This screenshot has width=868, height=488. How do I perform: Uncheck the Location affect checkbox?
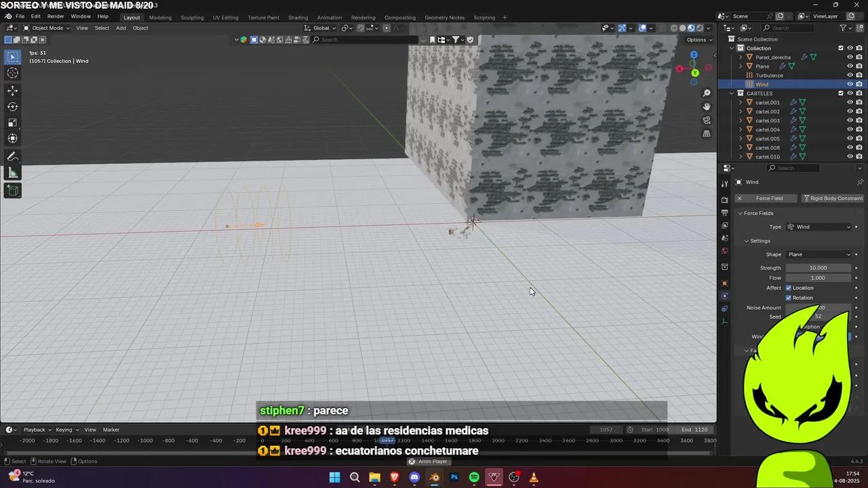coord(789,287)
